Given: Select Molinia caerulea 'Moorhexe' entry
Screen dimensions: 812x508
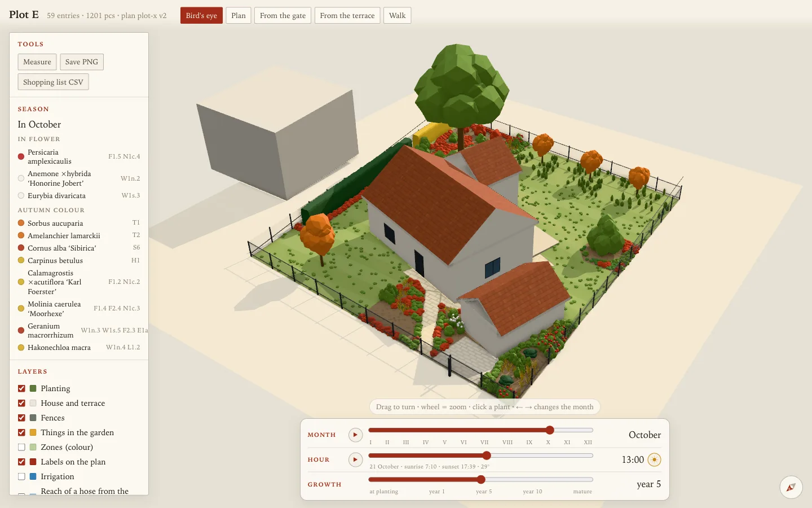Looking at the screenshot, I should (79, 309).
